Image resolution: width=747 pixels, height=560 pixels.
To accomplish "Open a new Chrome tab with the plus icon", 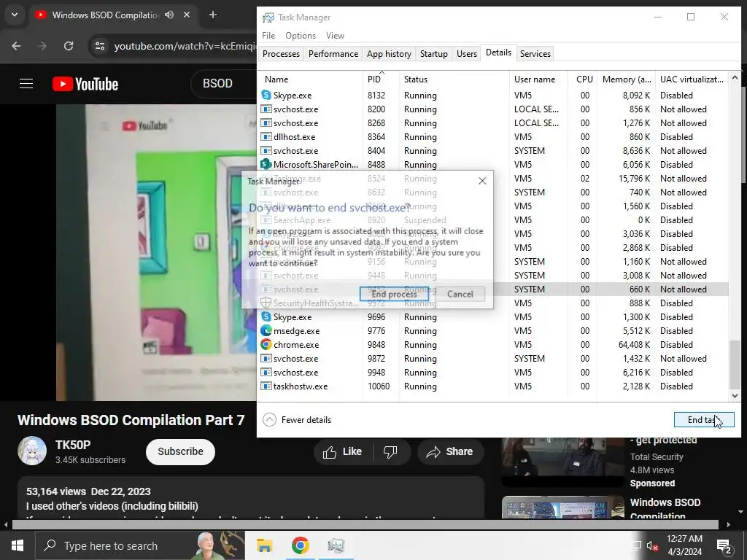I will [213, 15].
